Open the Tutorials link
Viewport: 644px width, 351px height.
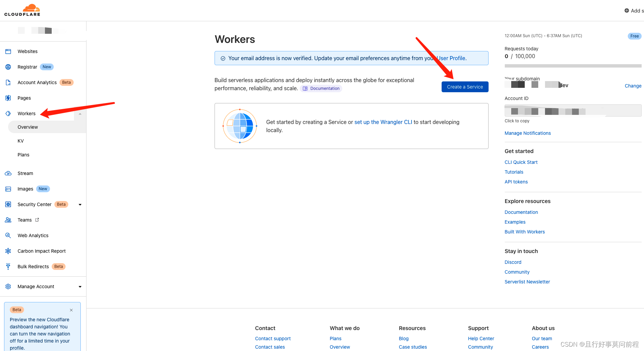point(514,172)
